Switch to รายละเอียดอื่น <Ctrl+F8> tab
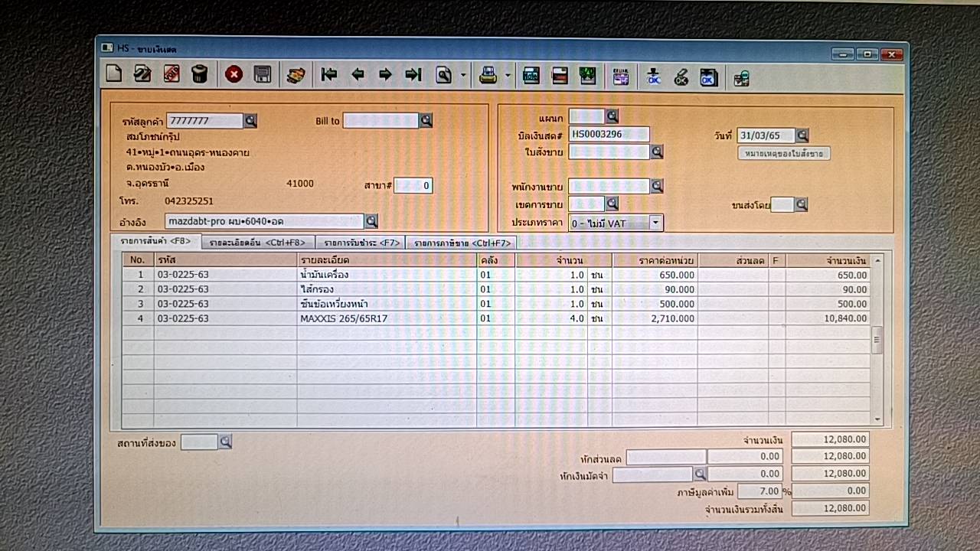This screenshot has height=551, width=980. [x=257, y=243]
